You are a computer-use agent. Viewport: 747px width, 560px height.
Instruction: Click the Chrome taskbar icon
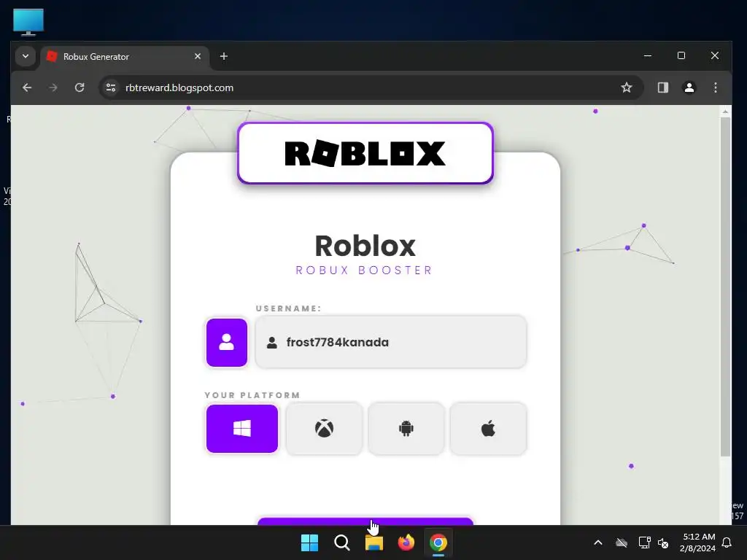click(438, 542)
